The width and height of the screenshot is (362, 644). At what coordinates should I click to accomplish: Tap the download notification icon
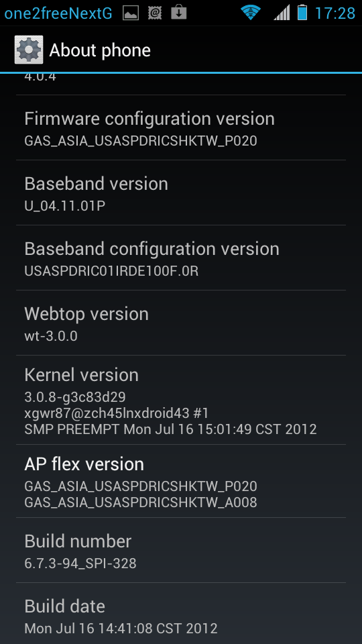(x=178, y=12)
